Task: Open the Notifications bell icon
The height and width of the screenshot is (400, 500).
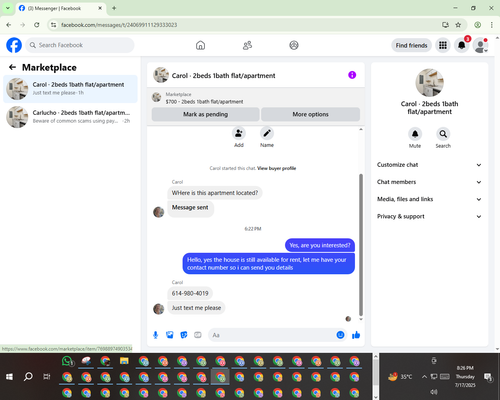Action: pyautogui.click(x=462, y=45)
